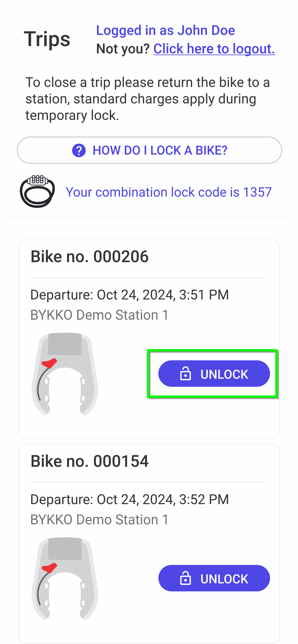Click the Trips page heading
The width and height of the screenshot is (298, 644).
[47, 39]
